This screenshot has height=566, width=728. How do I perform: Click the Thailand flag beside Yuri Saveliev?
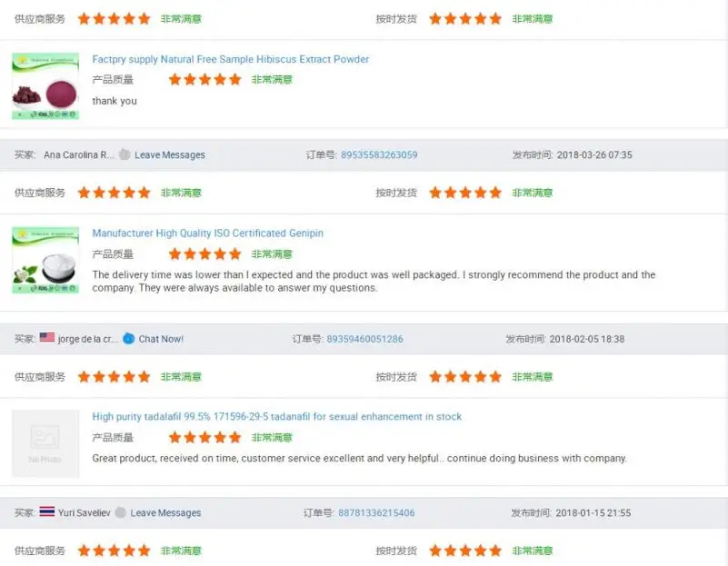[x=47, y=512]
